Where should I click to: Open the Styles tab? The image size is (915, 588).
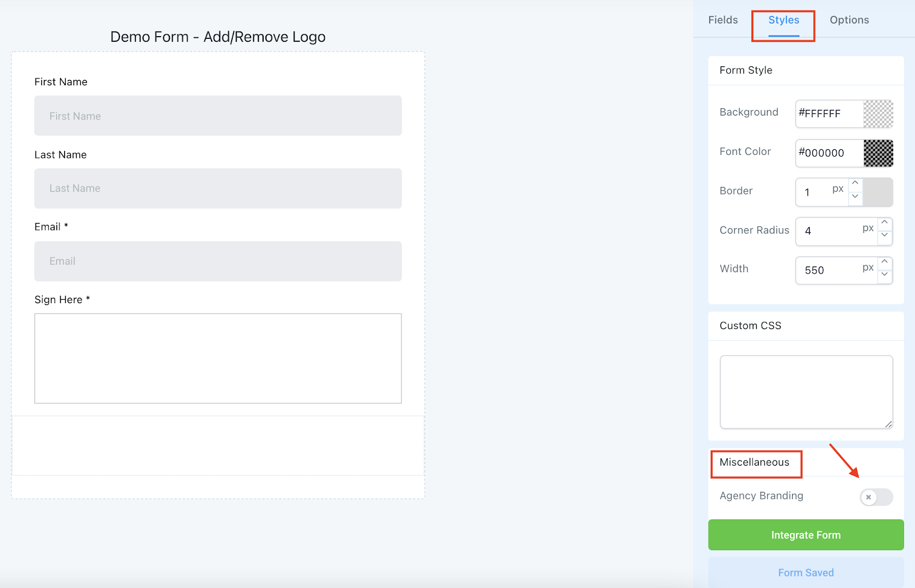[783, 20]
